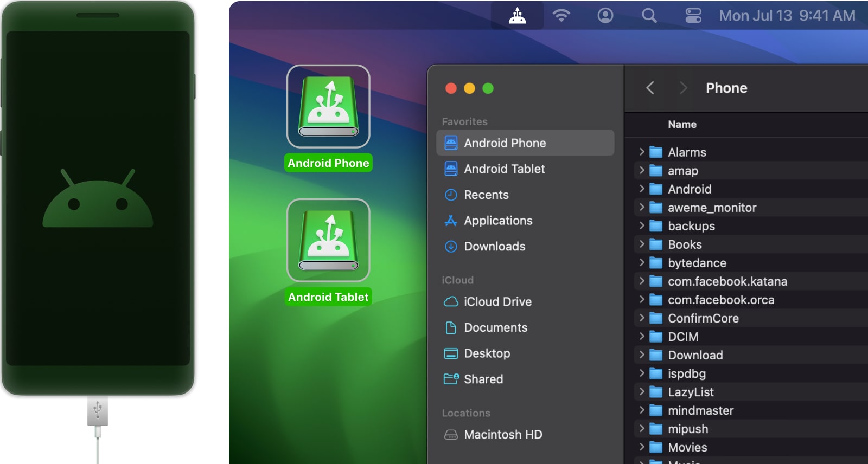Select Android Phone in Finder sidebar
The height and width of the screenshot is (464, 868).
click(505, 143)
